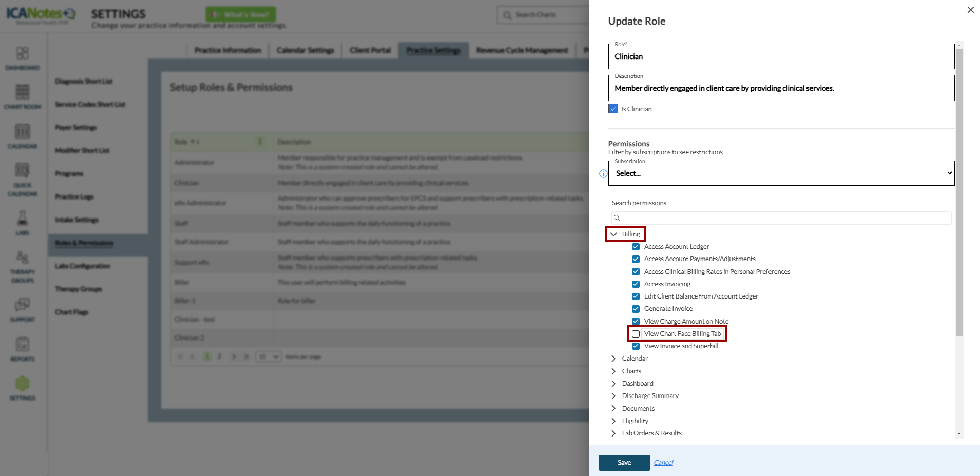Open the Chart Room sidebar icon
Image resolution: width=980 pixels, height=476 pixels.
click(23, 93)
